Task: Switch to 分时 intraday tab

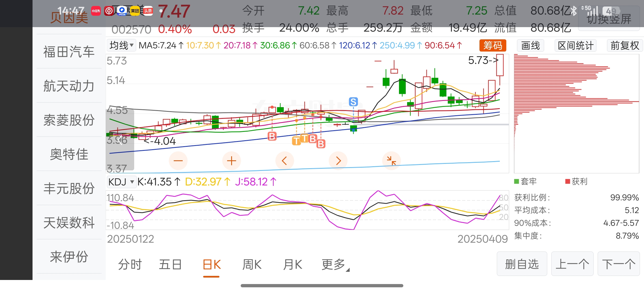Action: (x=130, y=265)
